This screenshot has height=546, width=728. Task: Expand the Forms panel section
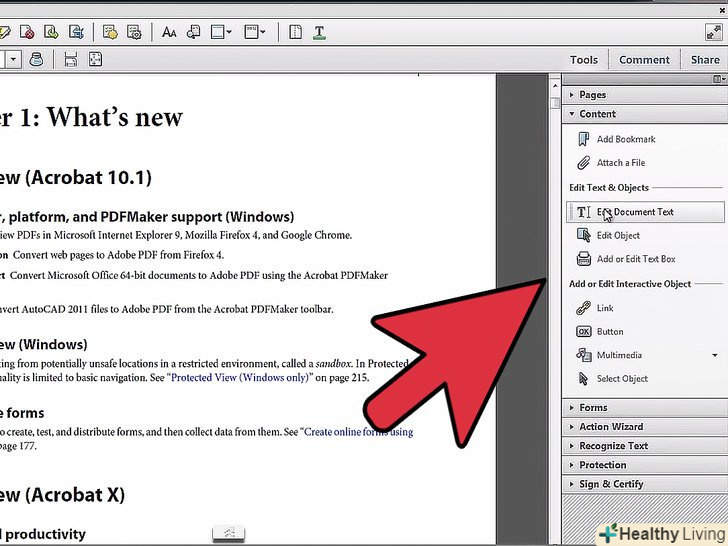pyautogui.click(x=644, y=408)
